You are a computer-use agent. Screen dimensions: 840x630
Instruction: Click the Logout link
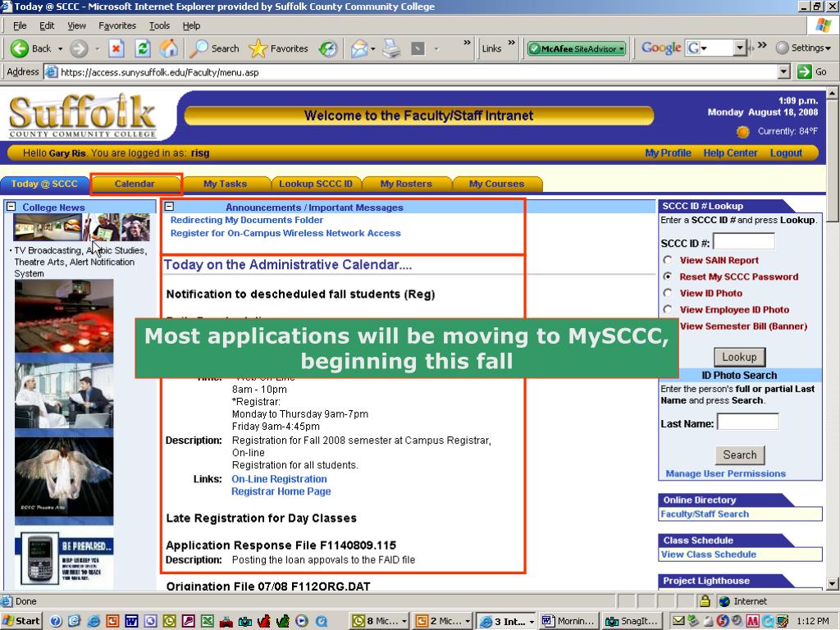tap(786, 153)
